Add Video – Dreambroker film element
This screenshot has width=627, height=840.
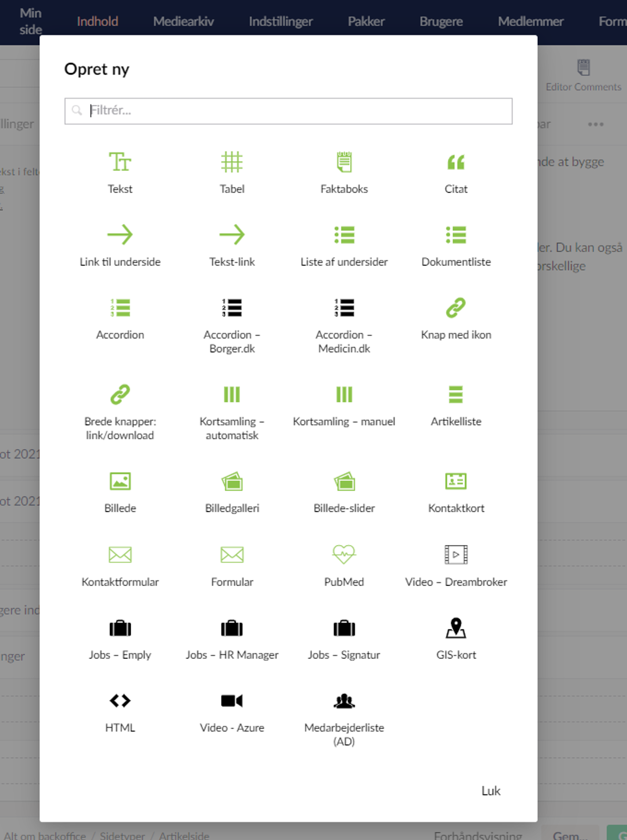tap(456, 555)
